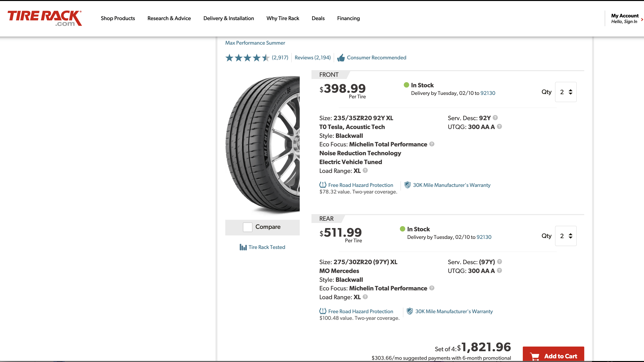644x362 pixels.
Task: Open the Shop Products menu
Action: (118, 18)
